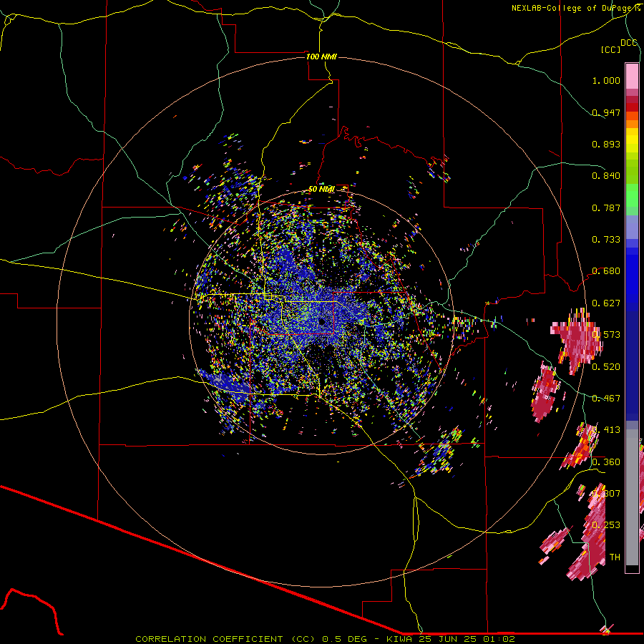Click the 0.520 legend value
Screen dimensions: 644x644
[606, 367]
